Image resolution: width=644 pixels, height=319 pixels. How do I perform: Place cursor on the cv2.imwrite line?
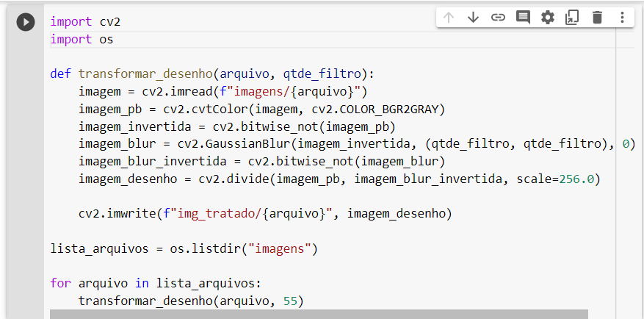(265, 214)
